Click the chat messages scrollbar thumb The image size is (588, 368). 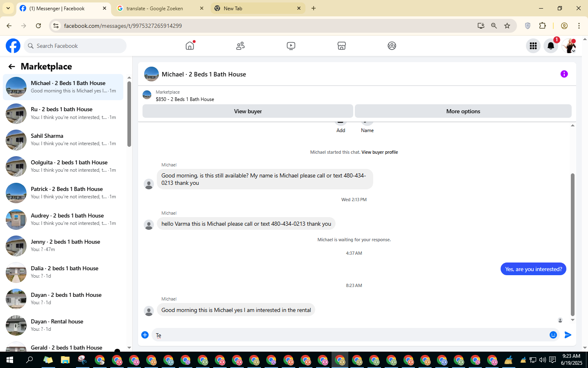(x=572, y=245)
